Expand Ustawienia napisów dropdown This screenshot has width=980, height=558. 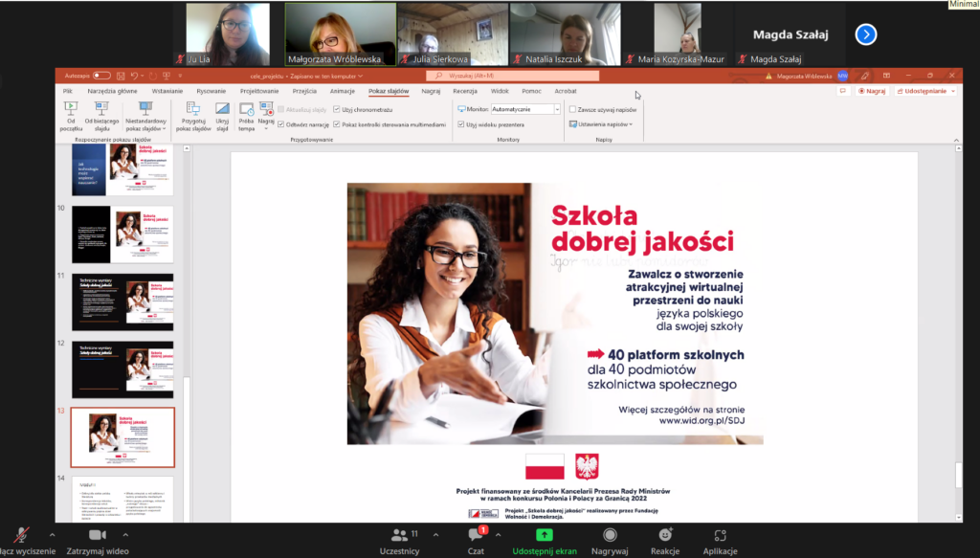point(603,124)
